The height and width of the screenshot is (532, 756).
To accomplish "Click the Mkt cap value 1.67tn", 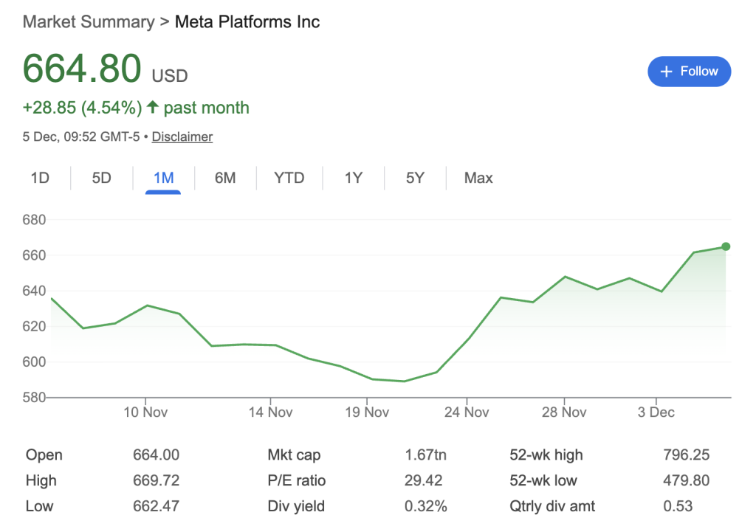I will click(426, 455).
